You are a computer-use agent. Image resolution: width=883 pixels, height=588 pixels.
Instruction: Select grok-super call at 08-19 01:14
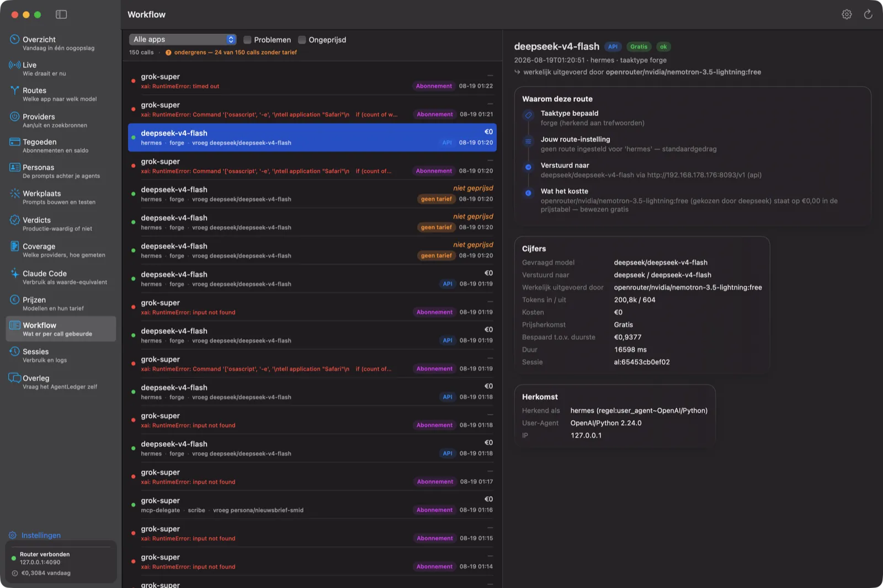312,562
